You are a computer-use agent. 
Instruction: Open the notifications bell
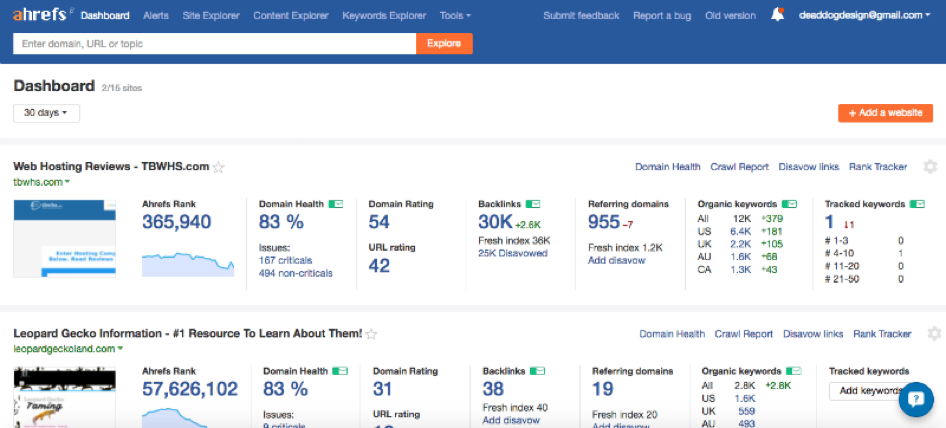coord(777,15)
